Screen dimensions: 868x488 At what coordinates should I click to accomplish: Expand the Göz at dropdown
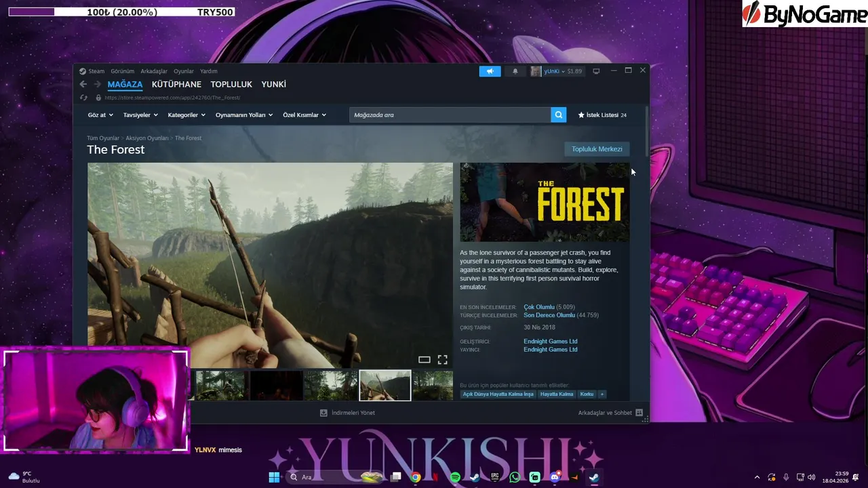pos(100,115)
